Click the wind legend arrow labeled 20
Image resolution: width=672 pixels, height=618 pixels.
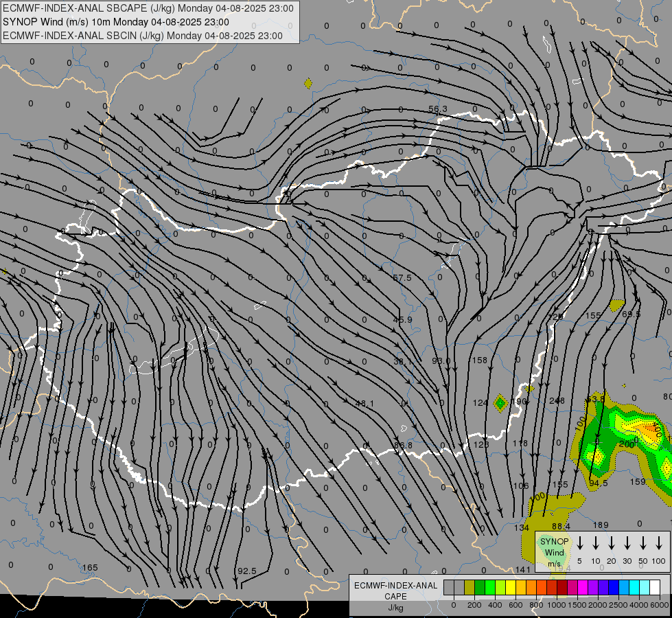coord(612,543)
